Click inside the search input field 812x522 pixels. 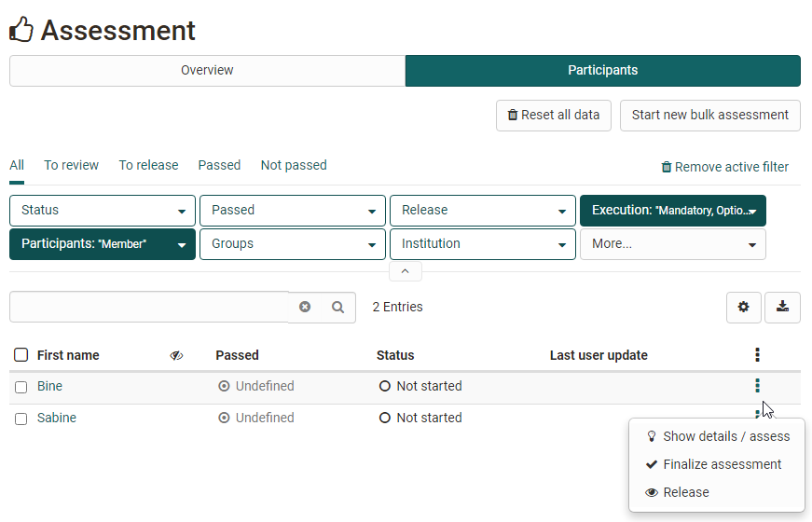click(149, 307)
